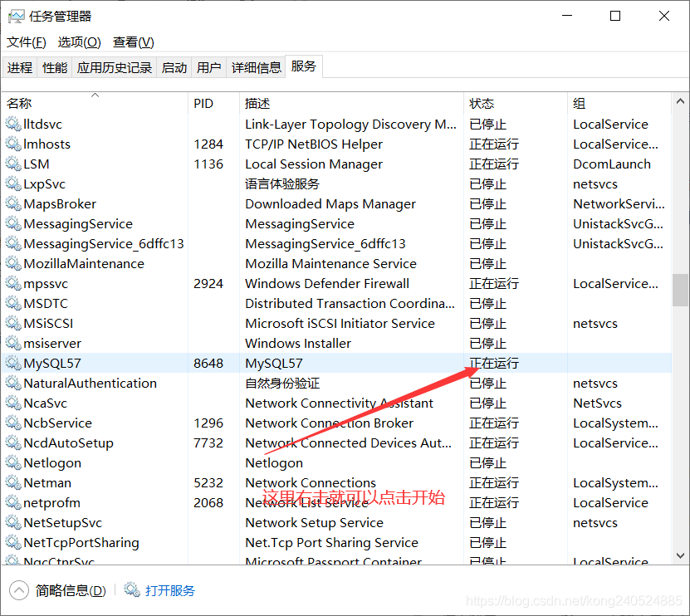
Task: Click the Windows Defender Firewall description
Action: [327, 284]
